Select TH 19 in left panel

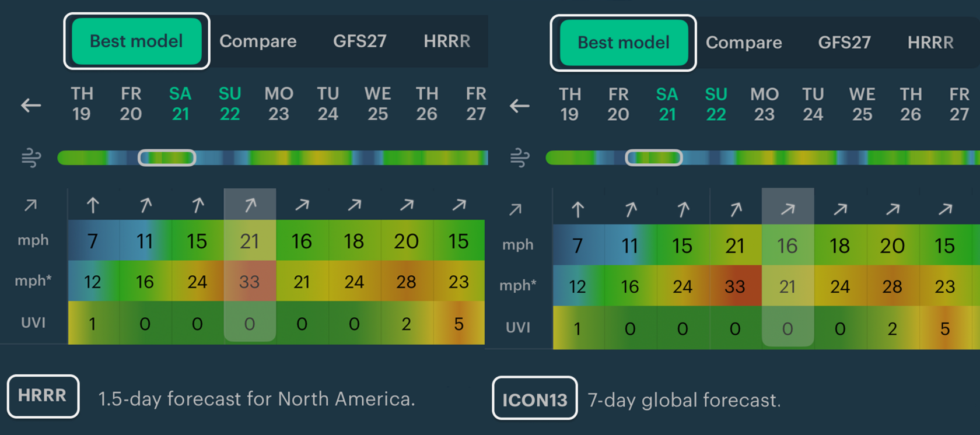click(82, 104)
